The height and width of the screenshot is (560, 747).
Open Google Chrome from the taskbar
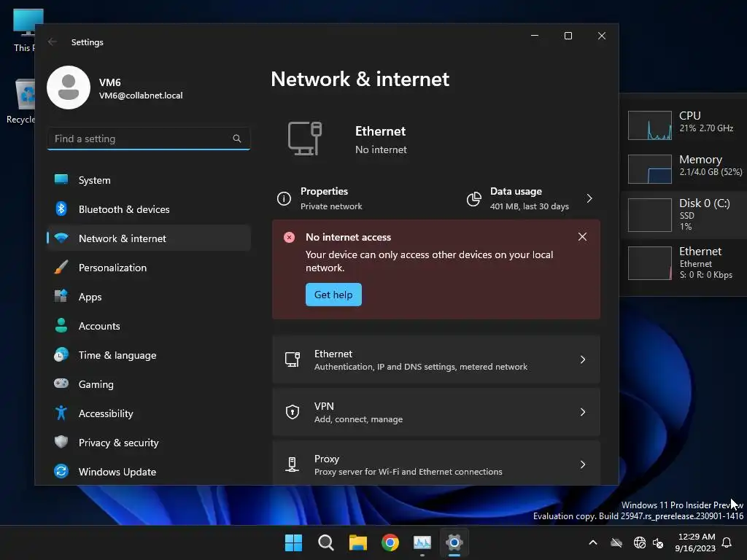click(x=390, y=542)
